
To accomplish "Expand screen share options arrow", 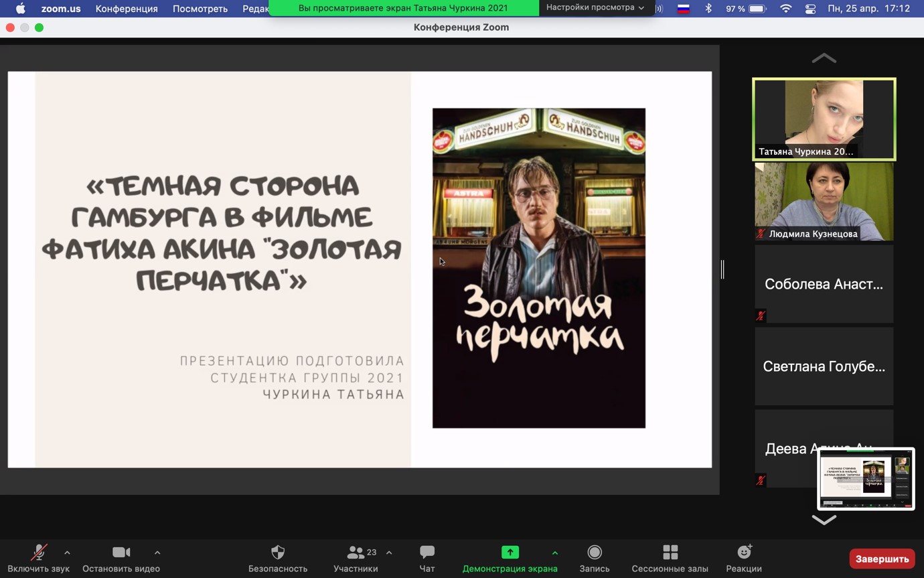I will point(555,553).
